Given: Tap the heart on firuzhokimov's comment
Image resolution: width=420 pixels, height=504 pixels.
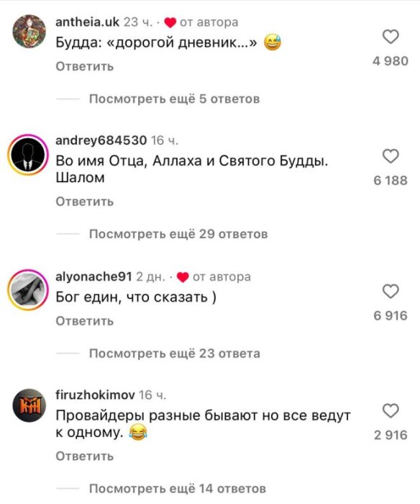Looking at the screenshot, I should pyautogui.click(x=391, y=410).
